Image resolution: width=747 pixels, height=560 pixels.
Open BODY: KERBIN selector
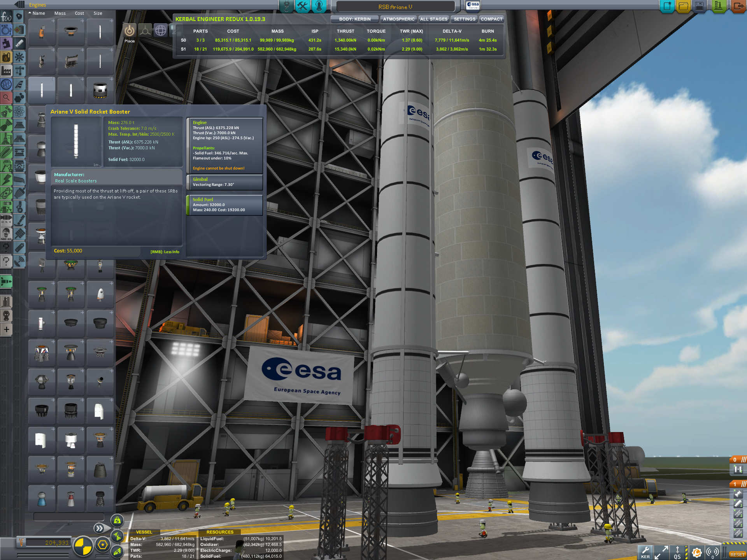point(355,19)
